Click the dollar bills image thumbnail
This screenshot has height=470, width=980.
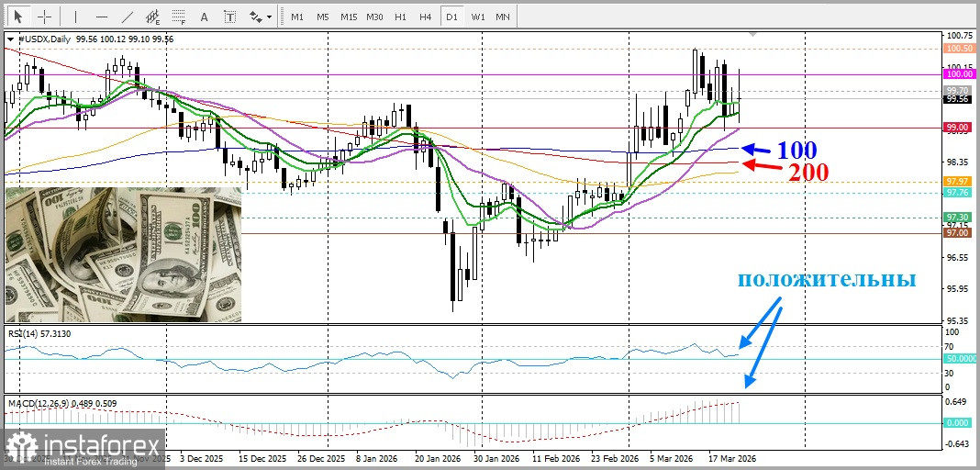click(124, 254)
